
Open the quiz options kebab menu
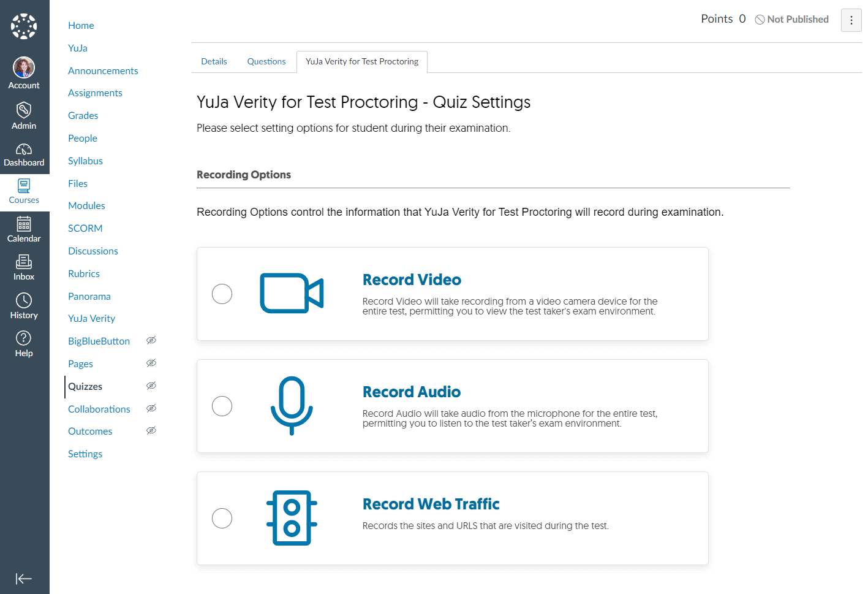tap(851, 20)
